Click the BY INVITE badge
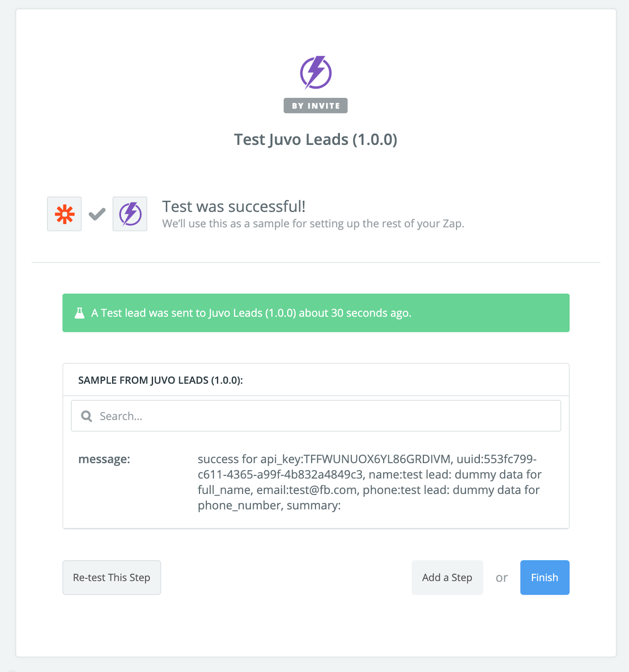The image size is (629, 672). (x=316, y=106)
